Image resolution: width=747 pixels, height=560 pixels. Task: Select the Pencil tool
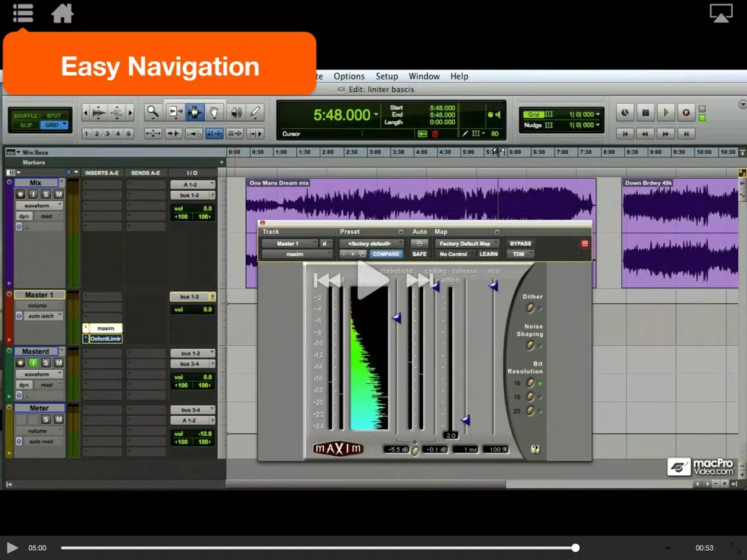[255, 112]
